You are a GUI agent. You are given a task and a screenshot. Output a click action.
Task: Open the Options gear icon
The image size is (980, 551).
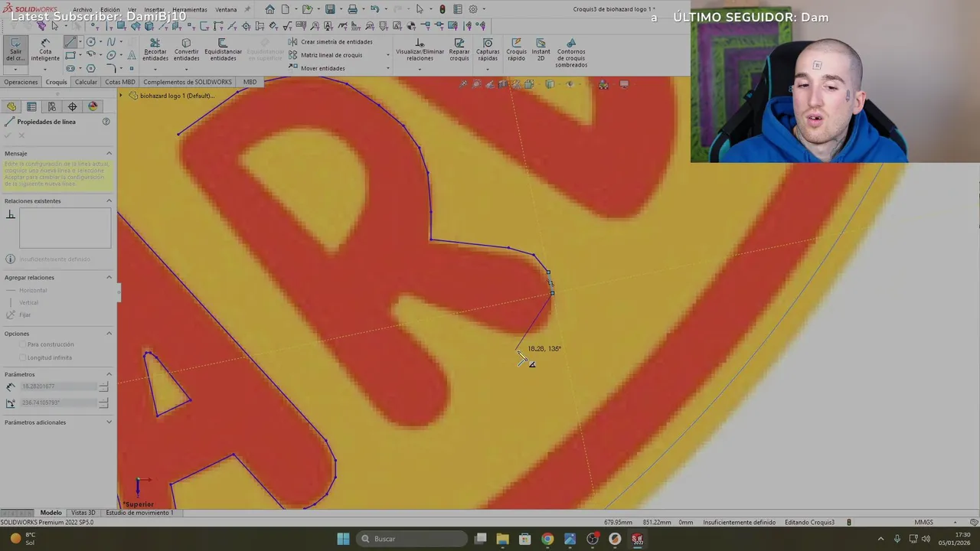pyautogui.click(x=473, y=9)
